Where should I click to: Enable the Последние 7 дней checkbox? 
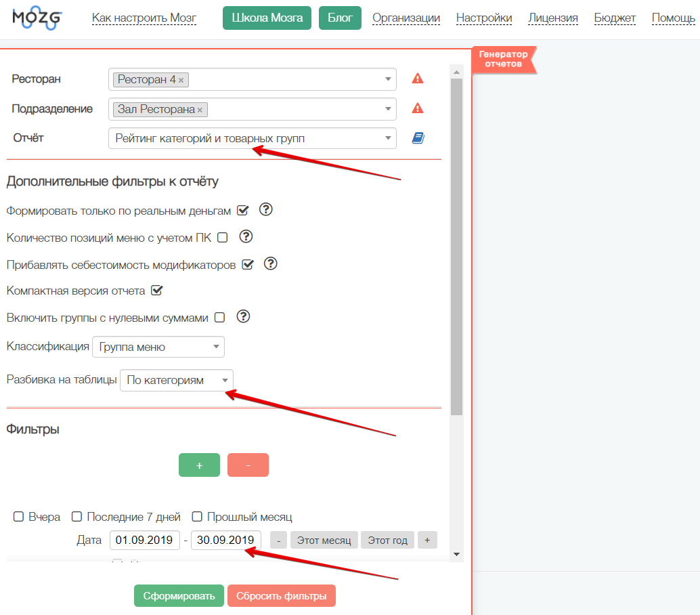coord(77,517)
